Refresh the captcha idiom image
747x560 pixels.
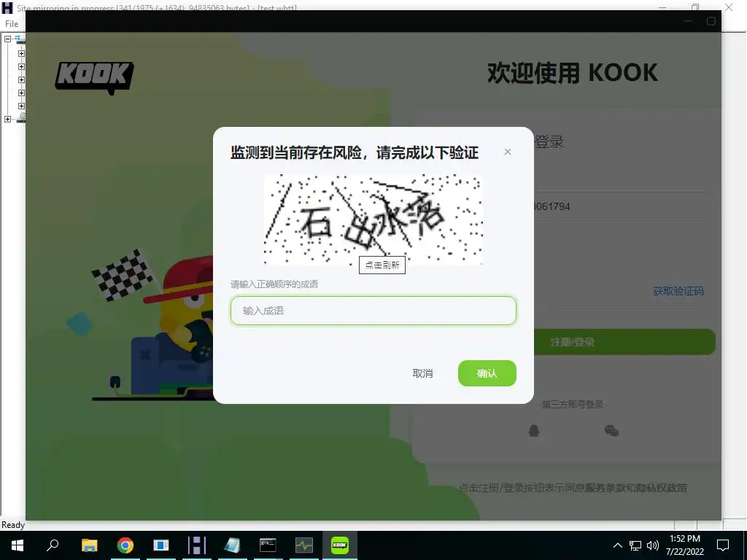tap(373, 219)
